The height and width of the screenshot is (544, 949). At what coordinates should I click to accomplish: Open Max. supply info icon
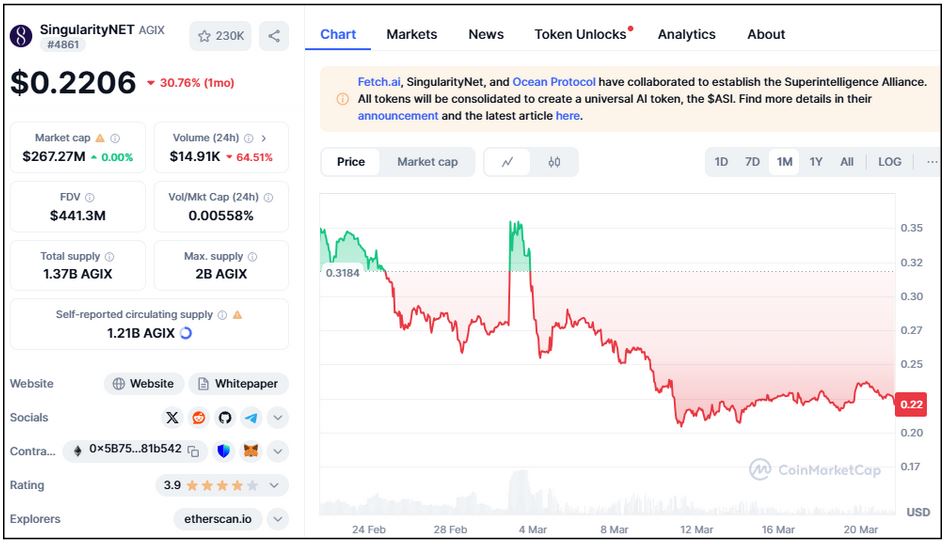coord(252,257)
